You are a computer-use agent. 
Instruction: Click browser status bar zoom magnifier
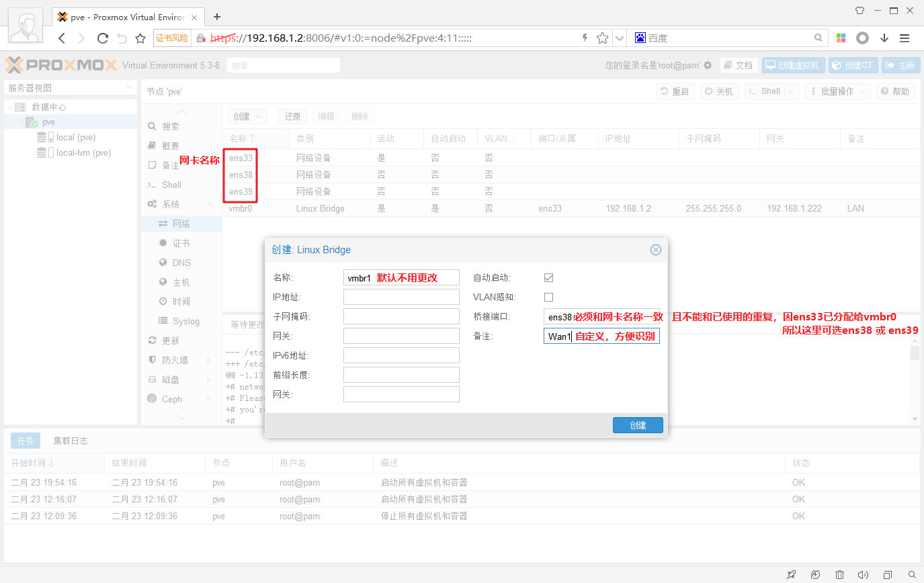[x=912, y=575]
